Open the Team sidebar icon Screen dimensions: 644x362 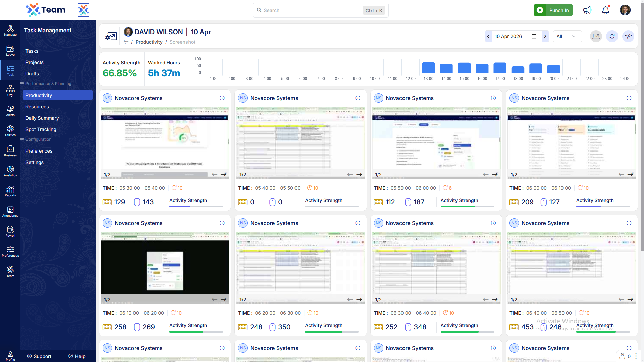tap(10, 271)
